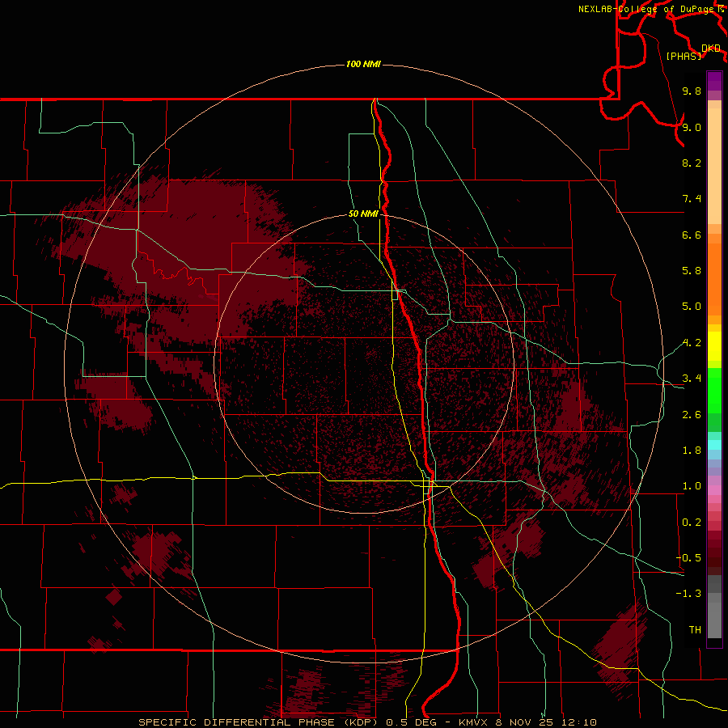Pick the cyan band of the color bar
This screenshot has height=728, width=728.
714,445
